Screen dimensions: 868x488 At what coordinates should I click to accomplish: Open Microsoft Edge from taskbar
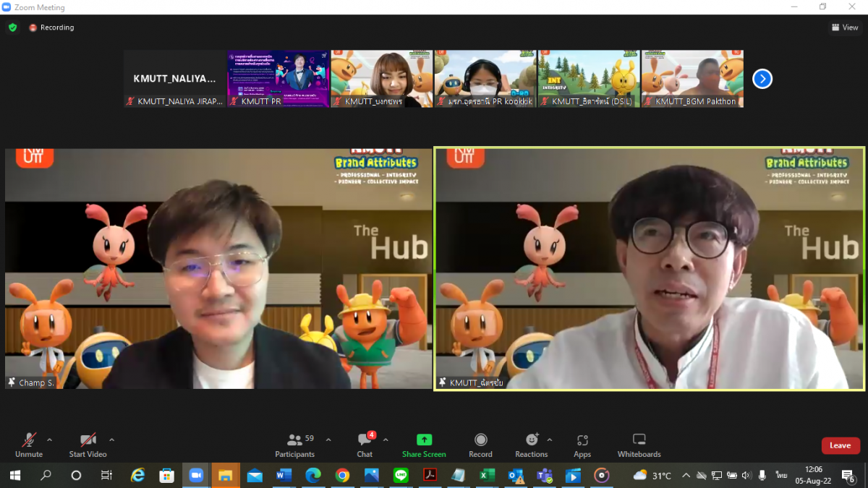(x=313, y=475)
